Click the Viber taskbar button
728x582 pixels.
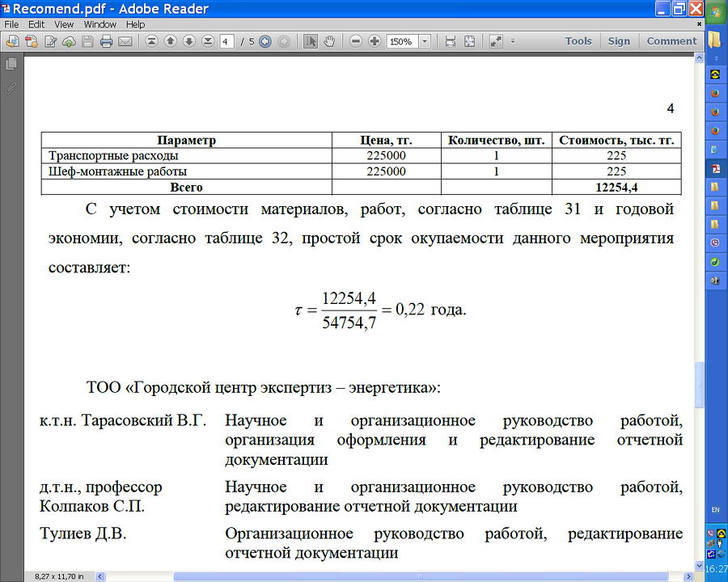(716, 242)
